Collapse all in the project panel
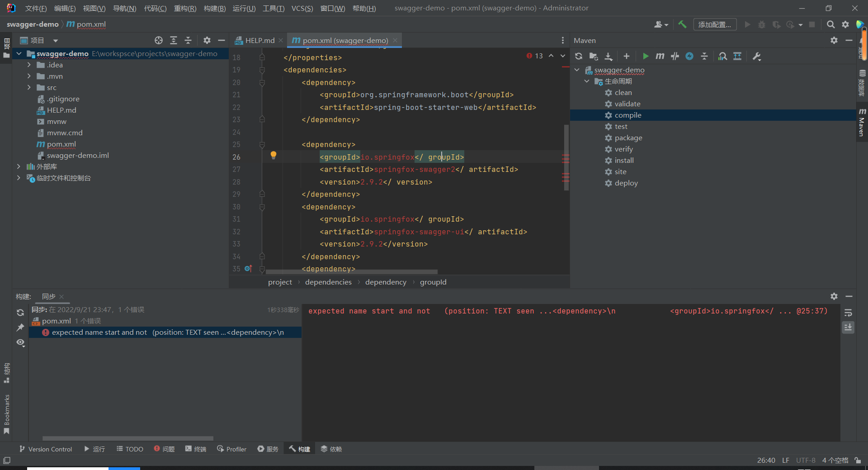The image size is (868, 470). pyautogui.click(x=188, y=40)
